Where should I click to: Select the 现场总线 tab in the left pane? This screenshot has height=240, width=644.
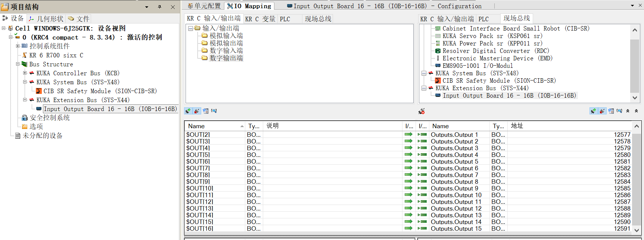point(318,19)
